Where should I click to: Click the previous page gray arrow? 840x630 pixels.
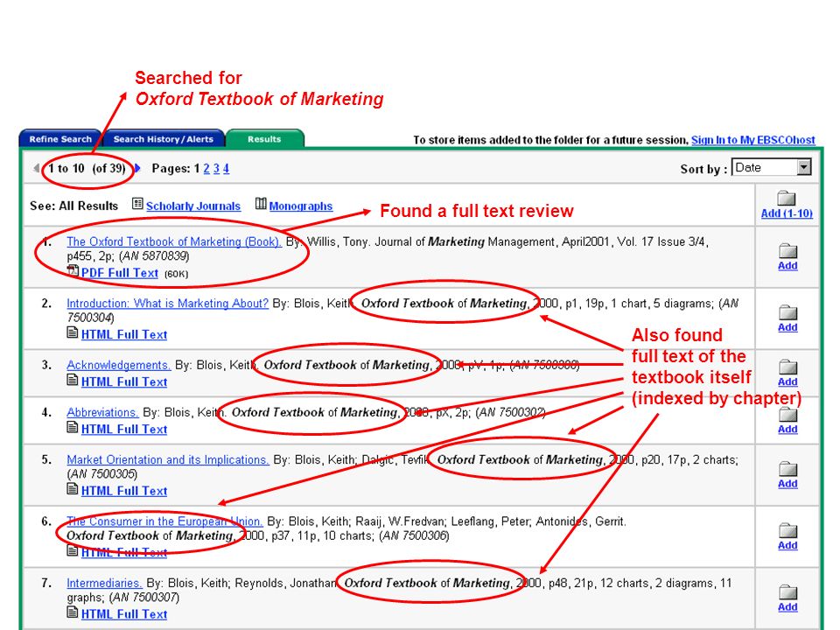click(x=37, y=168)
